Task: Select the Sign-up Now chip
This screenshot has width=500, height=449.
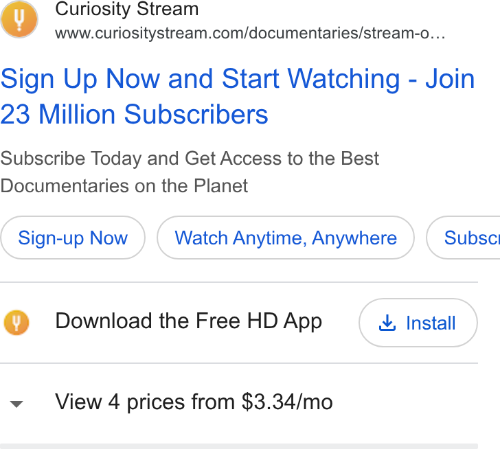Action: [73, 238]
